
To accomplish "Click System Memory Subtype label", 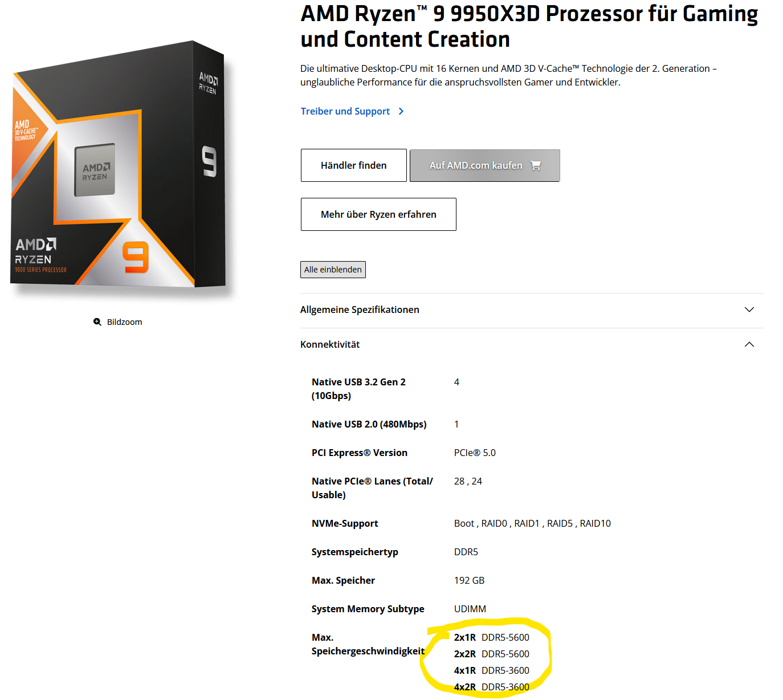I will [368, 609].
